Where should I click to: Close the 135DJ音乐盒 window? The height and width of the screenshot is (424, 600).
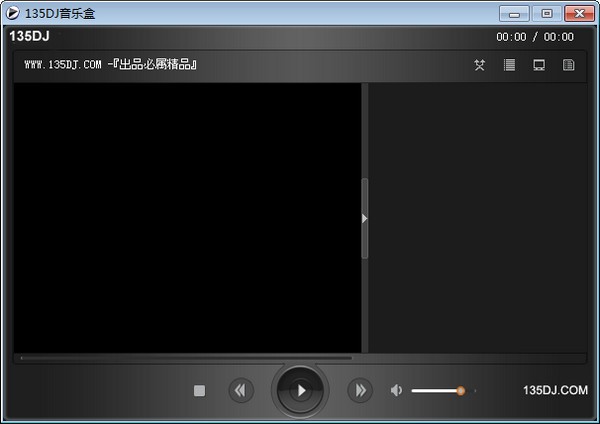[x=579, y=14]
